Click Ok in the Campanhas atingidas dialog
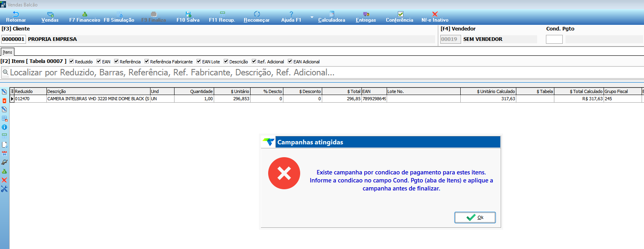The image size is (644, 249). pos(475,217)
